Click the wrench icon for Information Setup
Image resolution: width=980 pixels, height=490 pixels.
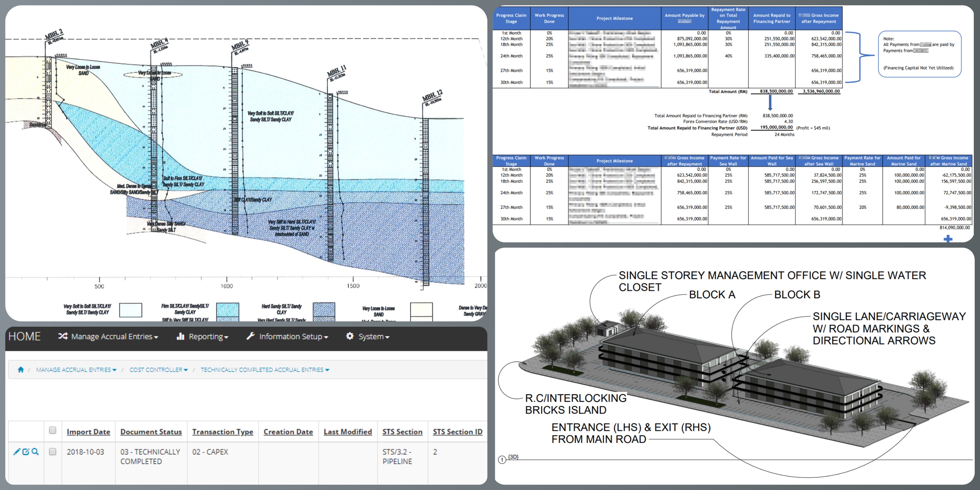[250, 336]
